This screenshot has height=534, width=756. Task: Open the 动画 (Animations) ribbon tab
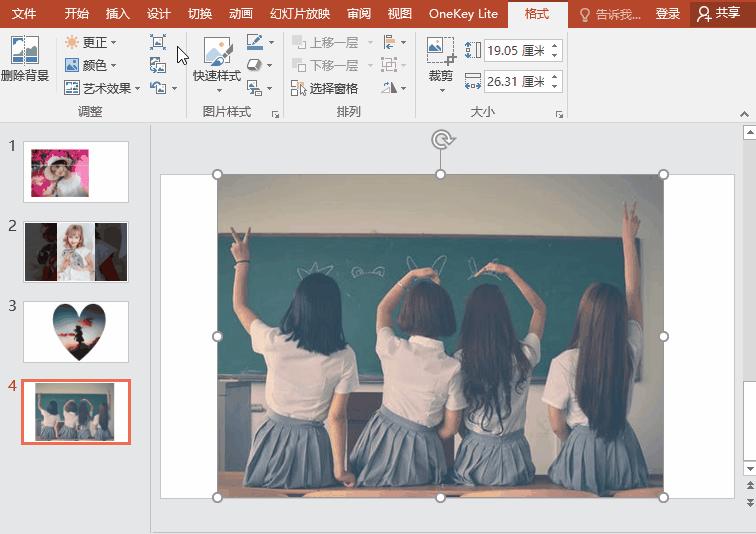click(240, 14)
